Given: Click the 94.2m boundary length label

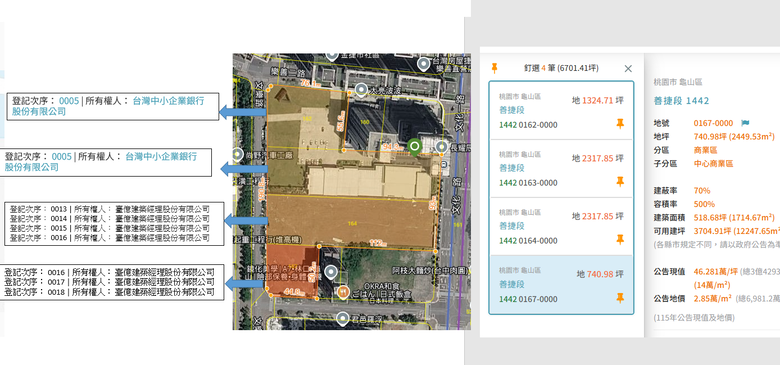Looking at the screenshot, I should [392, 148].
